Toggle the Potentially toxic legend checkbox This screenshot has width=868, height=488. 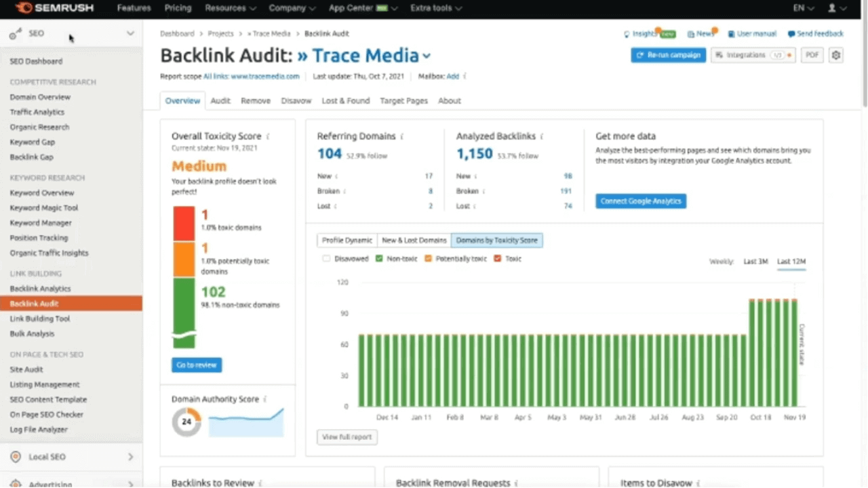(x=428, y=259)
